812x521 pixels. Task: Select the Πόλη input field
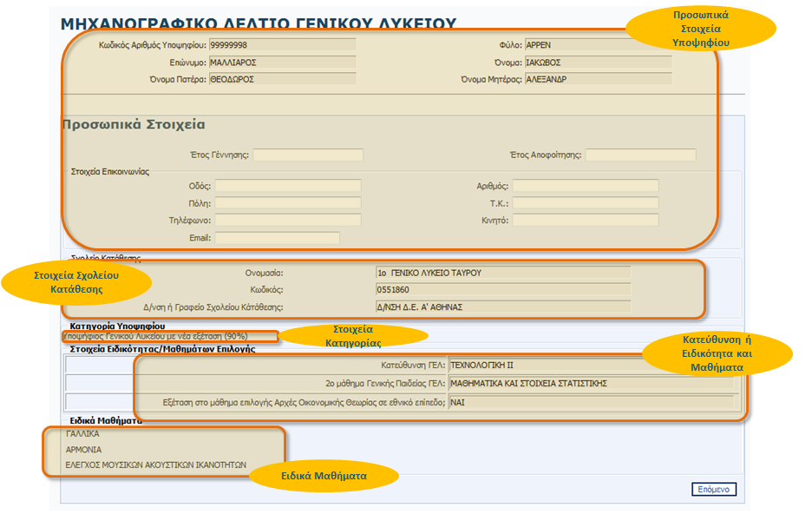[288, 202]
